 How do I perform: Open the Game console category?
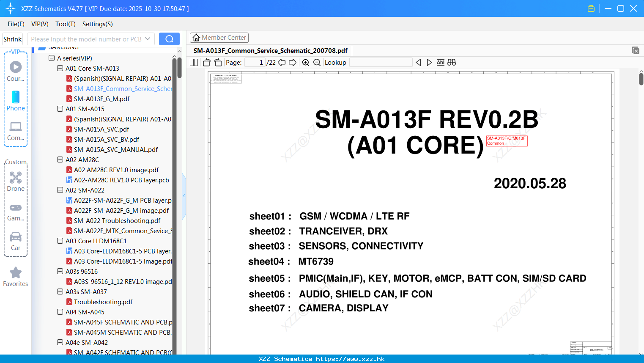pos(16,212)
